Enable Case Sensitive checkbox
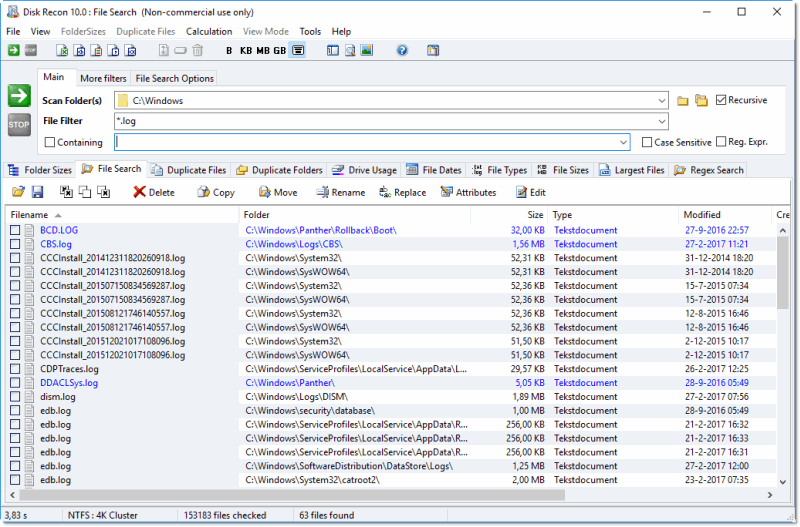 coord(647,142)
